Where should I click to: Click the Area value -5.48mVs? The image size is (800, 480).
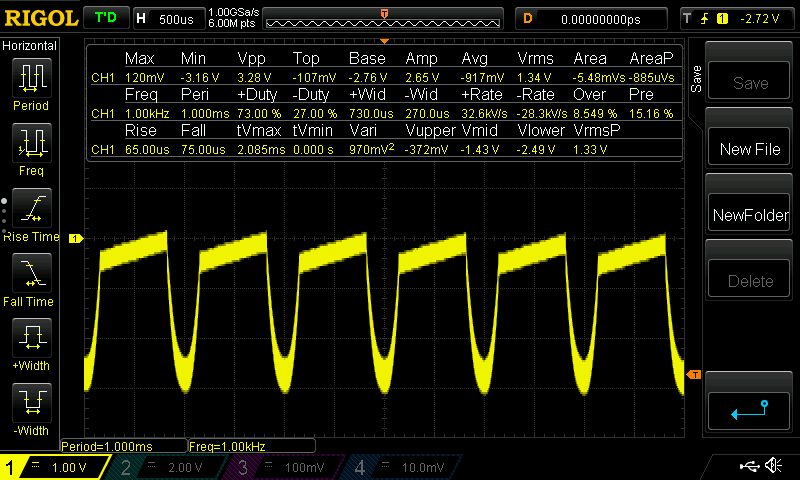pyautogui.click(x=598, y=78)
